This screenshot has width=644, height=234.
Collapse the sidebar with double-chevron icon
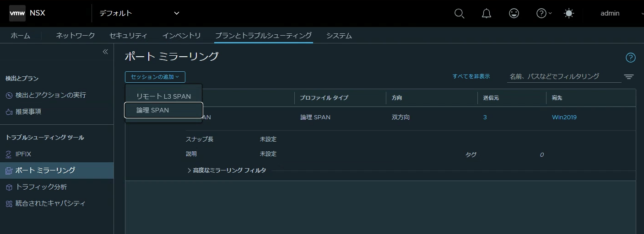pyautogui.click(x=105, y=52)
